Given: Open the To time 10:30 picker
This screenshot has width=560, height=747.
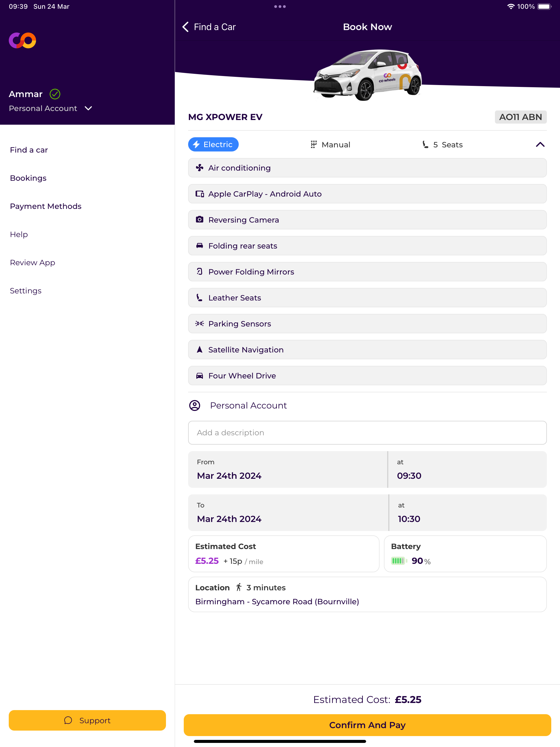Looking at the screenshot, I should click(x=468, y=513).
